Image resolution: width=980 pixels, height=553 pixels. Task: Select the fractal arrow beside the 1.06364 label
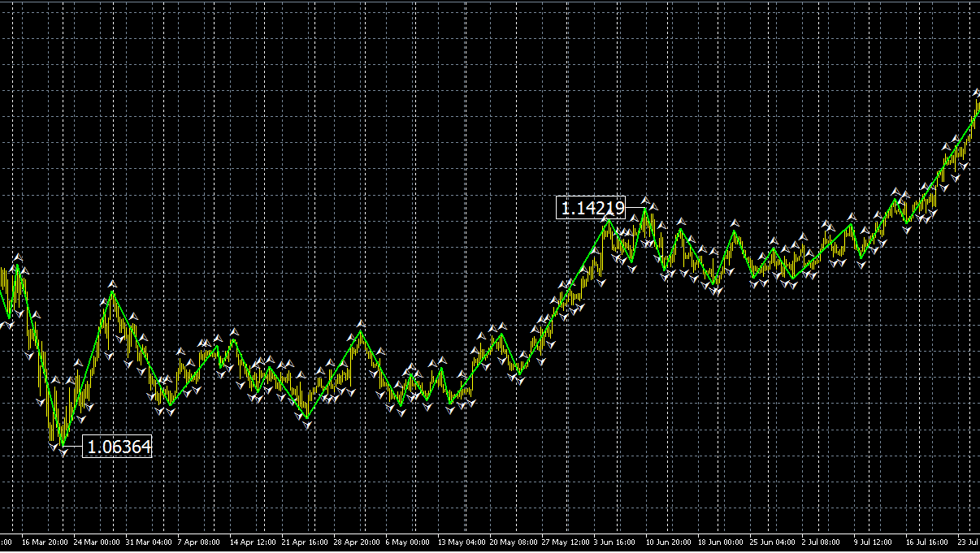(64, 451)
